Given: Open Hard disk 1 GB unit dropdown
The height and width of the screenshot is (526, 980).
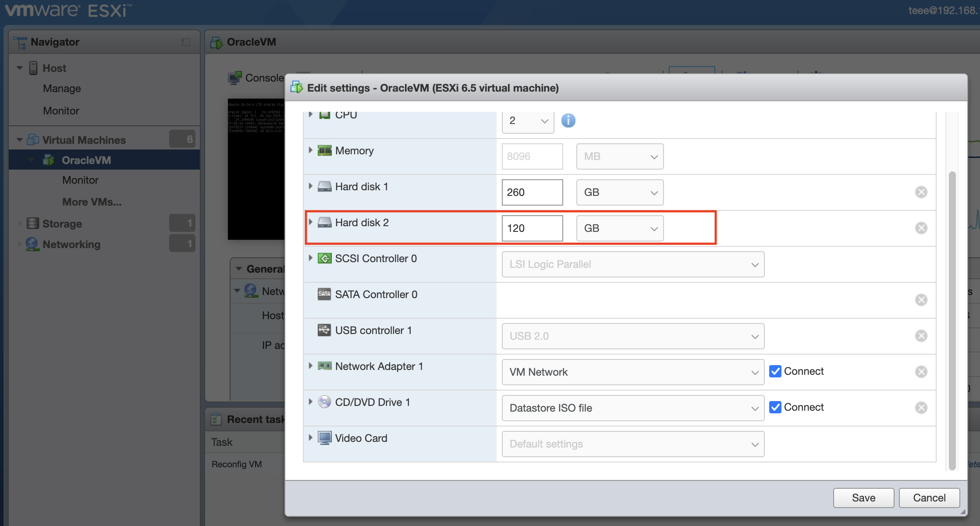Looking at the screenshot, I should (620, 192).
